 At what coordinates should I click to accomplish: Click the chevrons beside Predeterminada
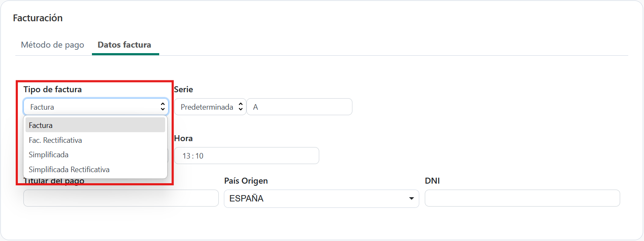coord(240,107)
